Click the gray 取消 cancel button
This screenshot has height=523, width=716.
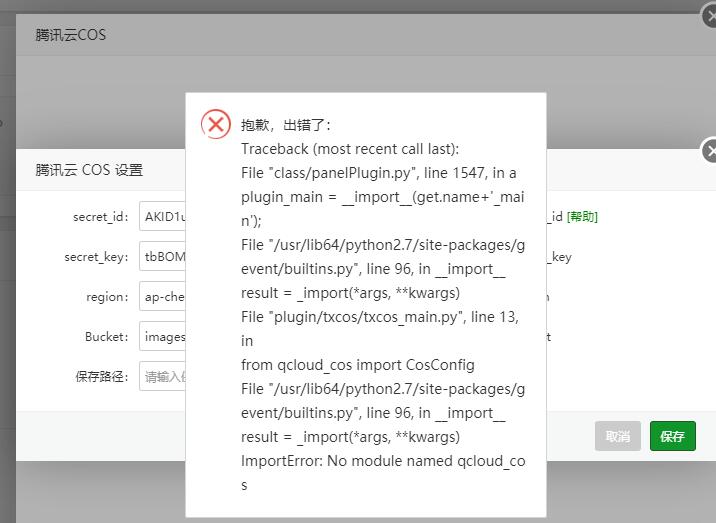coord(617,436)
